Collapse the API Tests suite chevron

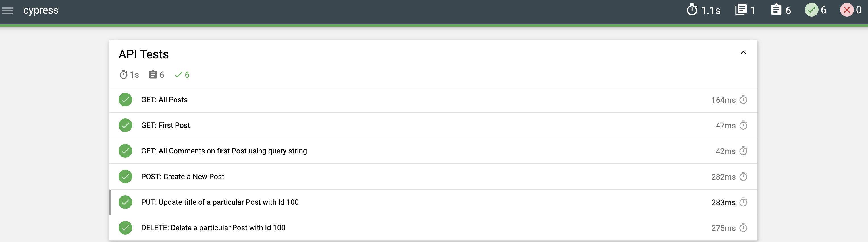coord(743,53)
